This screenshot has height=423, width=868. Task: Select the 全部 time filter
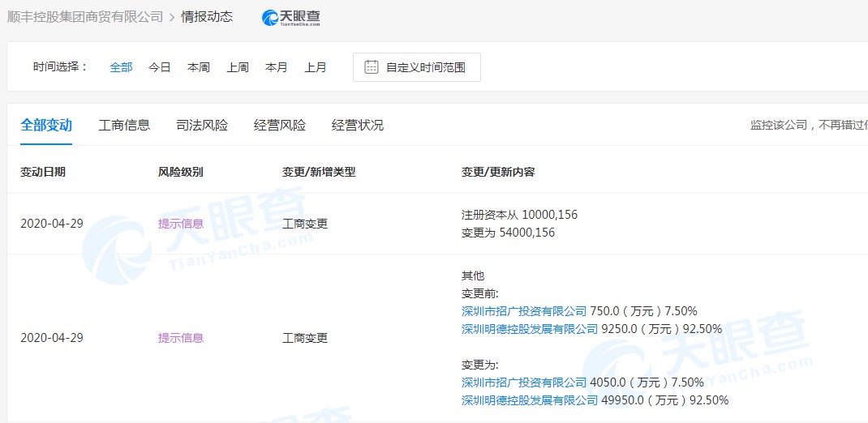[x=121, y=67]
